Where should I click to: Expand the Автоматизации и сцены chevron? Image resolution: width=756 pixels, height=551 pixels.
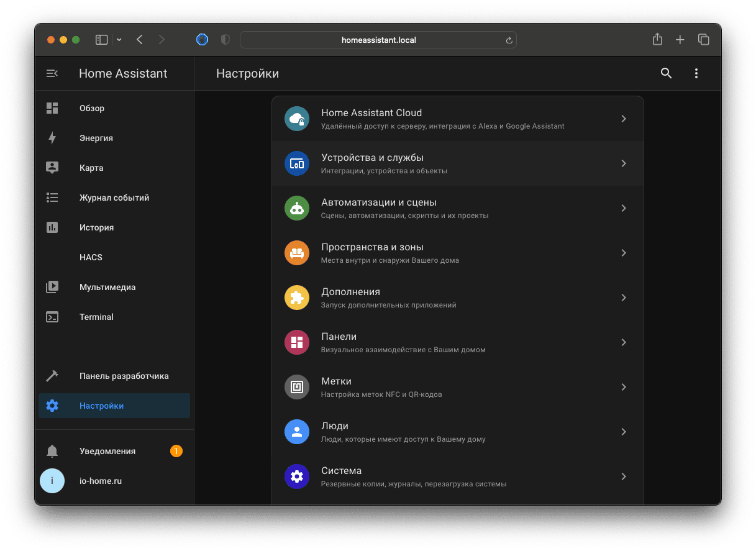(x=624, y=208)
